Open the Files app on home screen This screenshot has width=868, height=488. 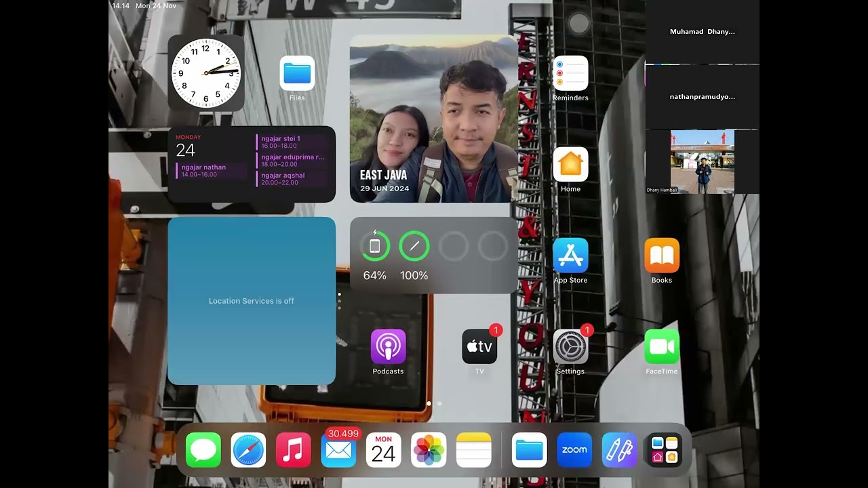pos(297,73)
